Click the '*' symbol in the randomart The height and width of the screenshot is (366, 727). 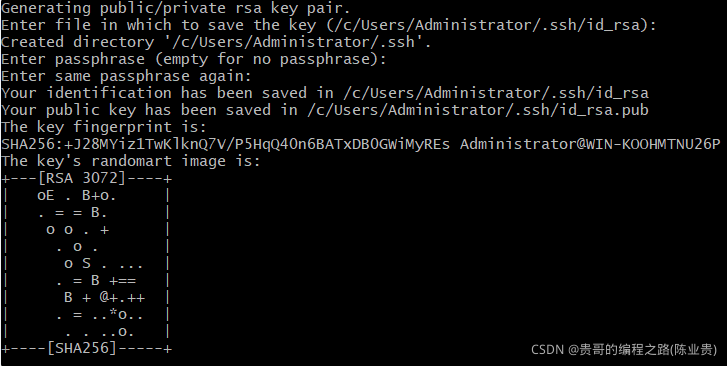pyautogui.click(x=113, y=314)
